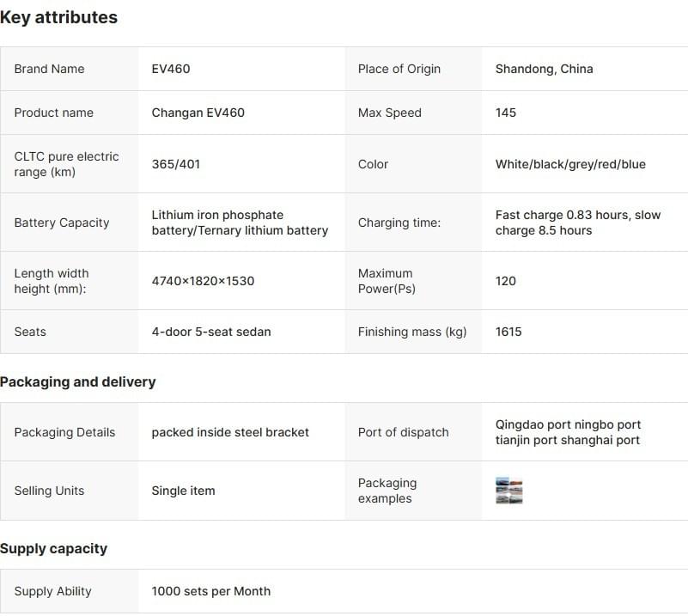The image size is (688, 616).
Task: Select the Max Speed value 145
Action: coord(506,113)
